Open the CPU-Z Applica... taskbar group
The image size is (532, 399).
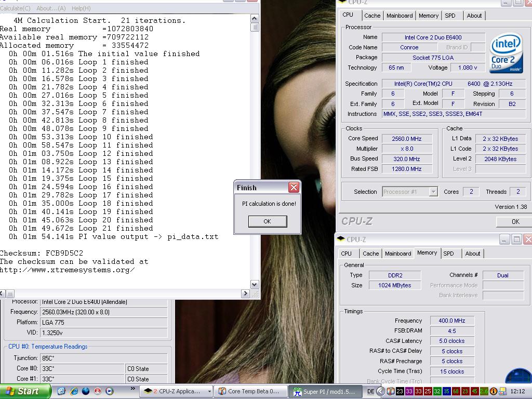pyautogui.click(x=177, y=391)
